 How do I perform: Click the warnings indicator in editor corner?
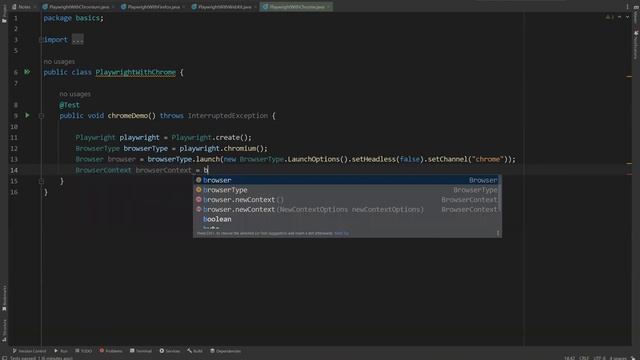tap(609, 17)
